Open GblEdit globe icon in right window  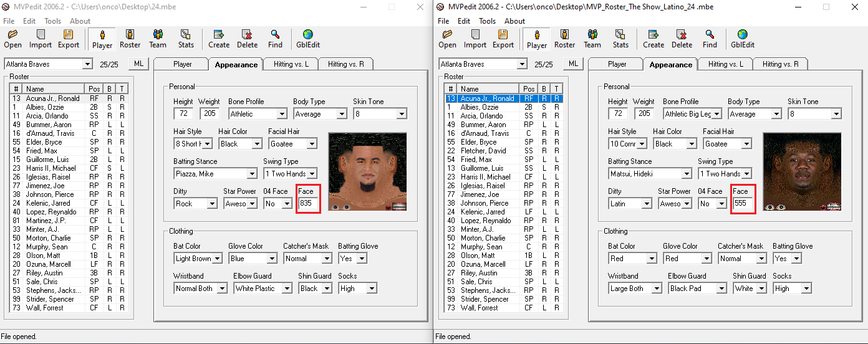743,39
